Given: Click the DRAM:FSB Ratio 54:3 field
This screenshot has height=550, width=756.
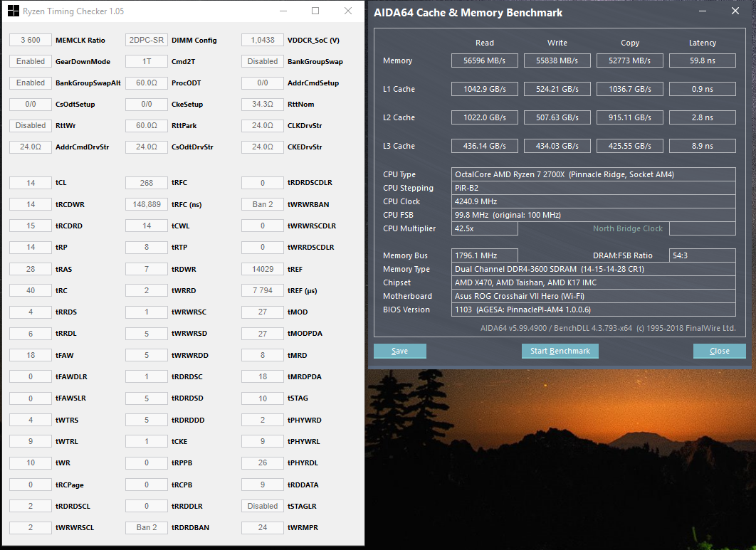Looking at the screenshot, I should [703, 255].
